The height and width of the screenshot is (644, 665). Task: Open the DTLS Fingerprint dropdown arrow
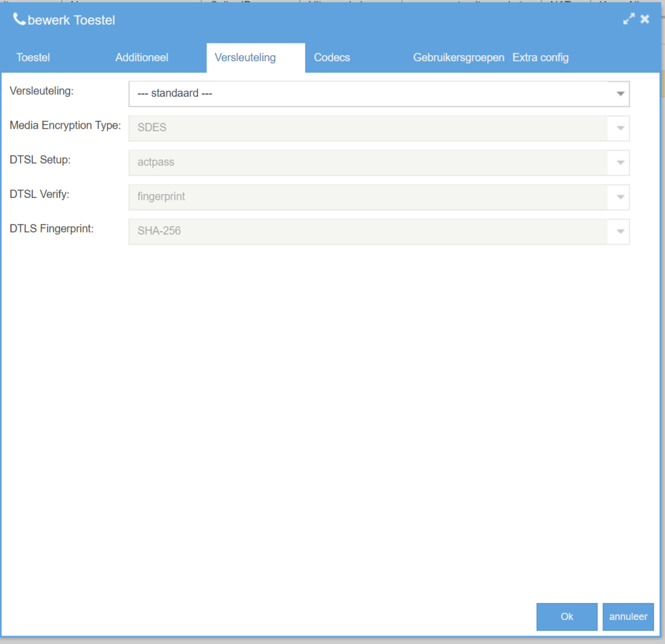coord(619,231)
